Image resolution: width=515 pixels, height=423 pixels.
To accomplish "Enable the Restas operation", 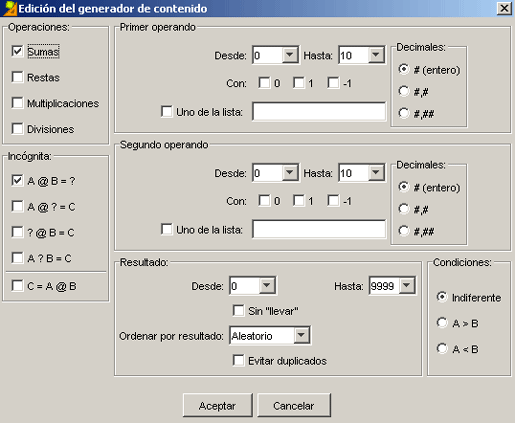I will [x=17, y=77].
